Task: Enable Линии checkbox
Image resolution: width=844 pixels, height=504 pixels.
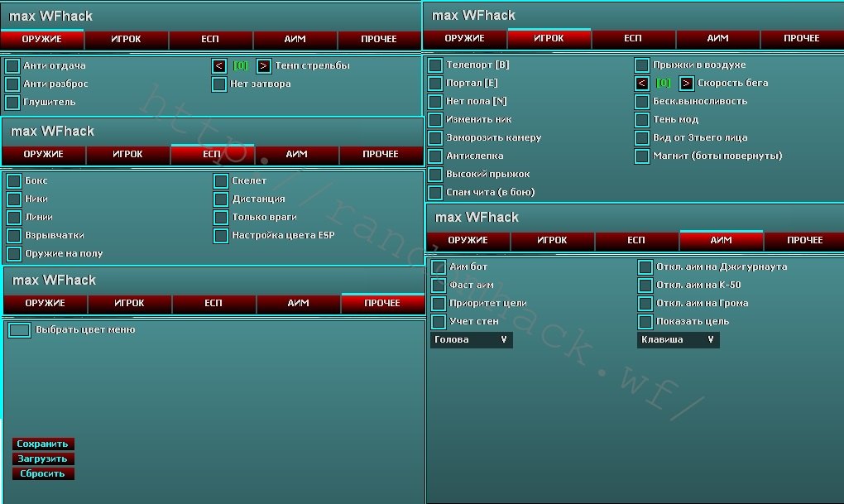Action: [x=14, y=218]
